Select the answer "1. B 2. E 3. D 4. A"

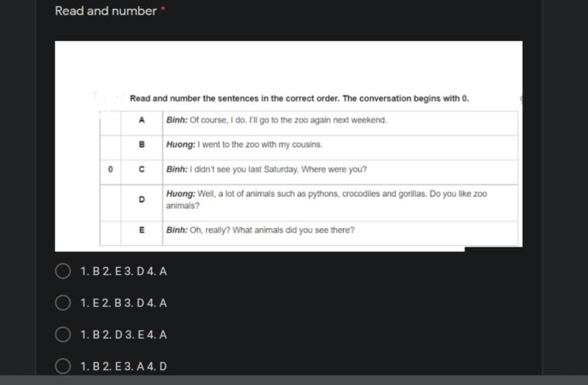63,271
